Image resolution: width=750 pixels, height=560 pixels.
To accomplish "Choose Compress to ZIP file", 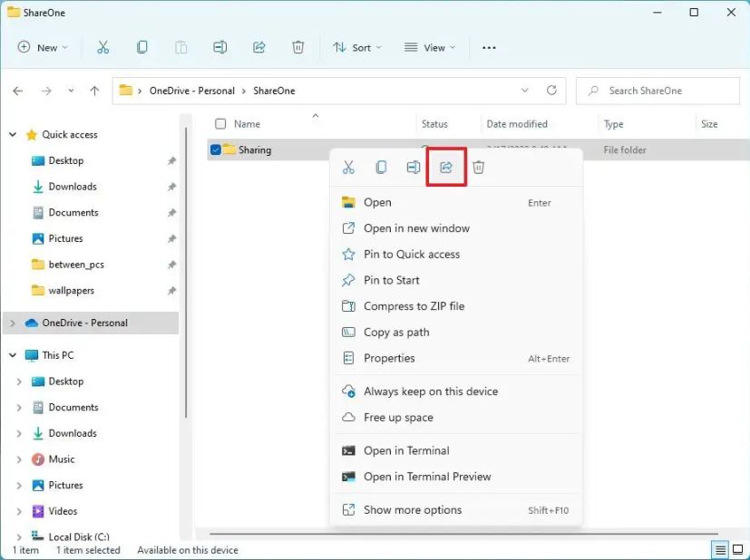I will 456,306.
